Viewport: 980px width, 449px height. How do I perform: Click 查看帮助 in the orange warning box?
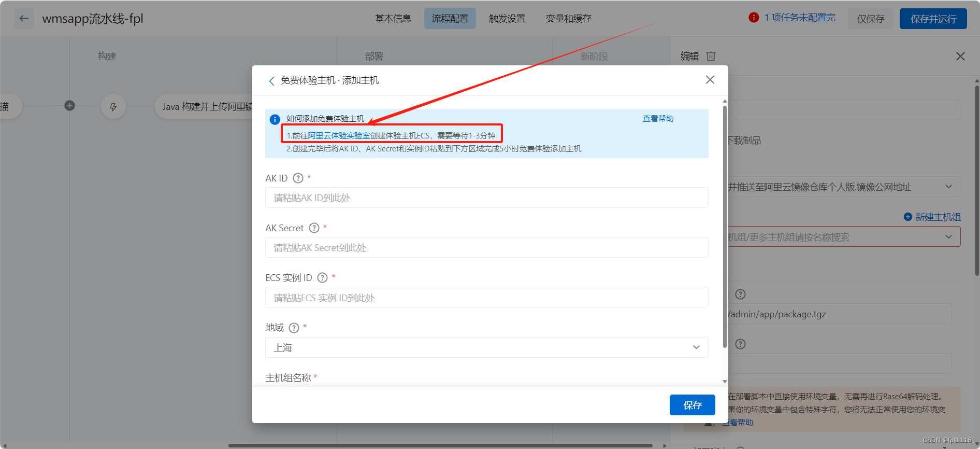(x=738, y=423)
